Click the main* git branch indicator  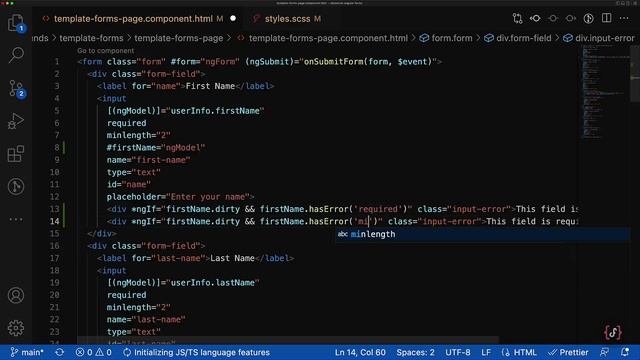[27, 352]
